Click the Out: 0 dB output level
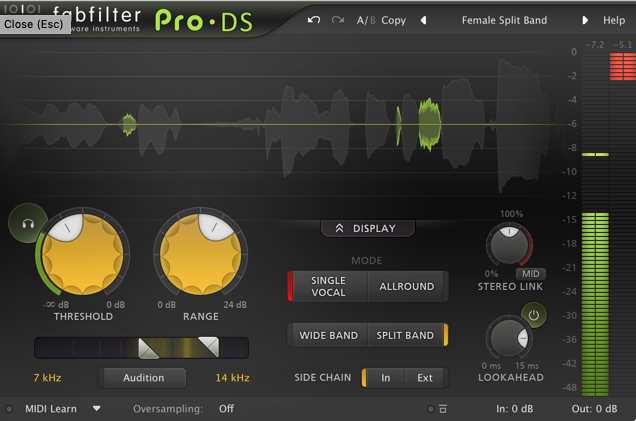The width and height of the screenshot is (636, 421). (x=594, y=409)
